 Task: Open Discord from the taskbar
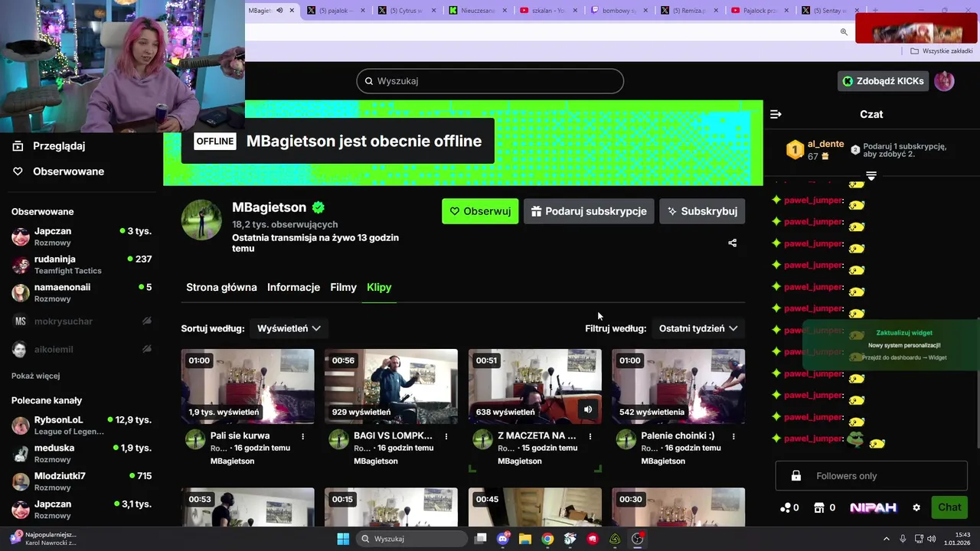[503, 539]
